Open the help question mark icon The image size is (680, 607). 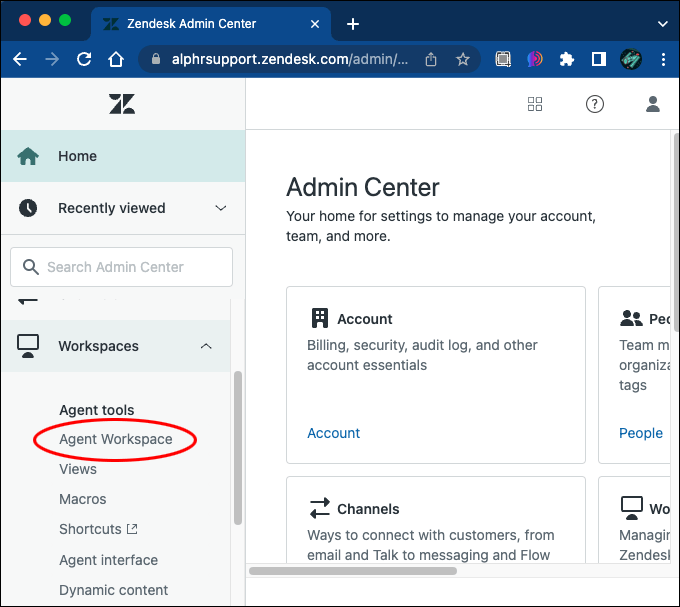click(x=595, y=104)
